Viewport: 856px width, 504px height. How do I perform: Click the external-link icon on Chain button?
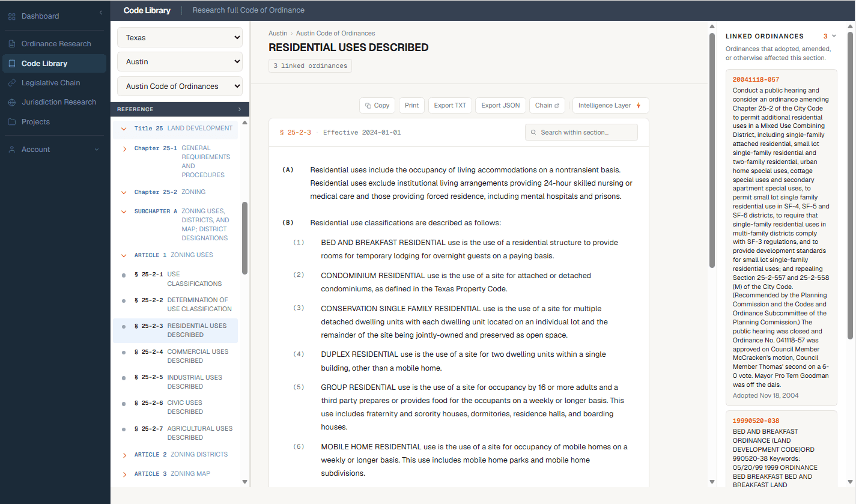(557, 105)
